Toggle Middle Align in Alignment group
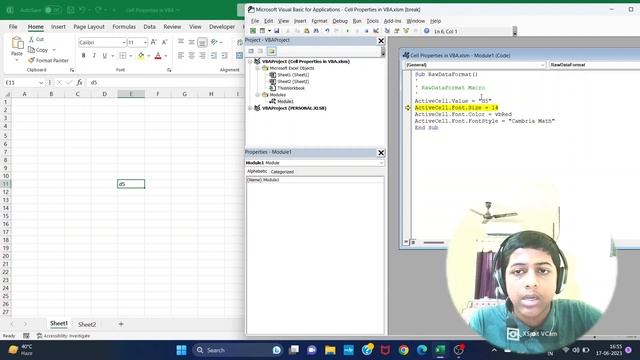This screenshot has height=360, width=640. (191, 42)
